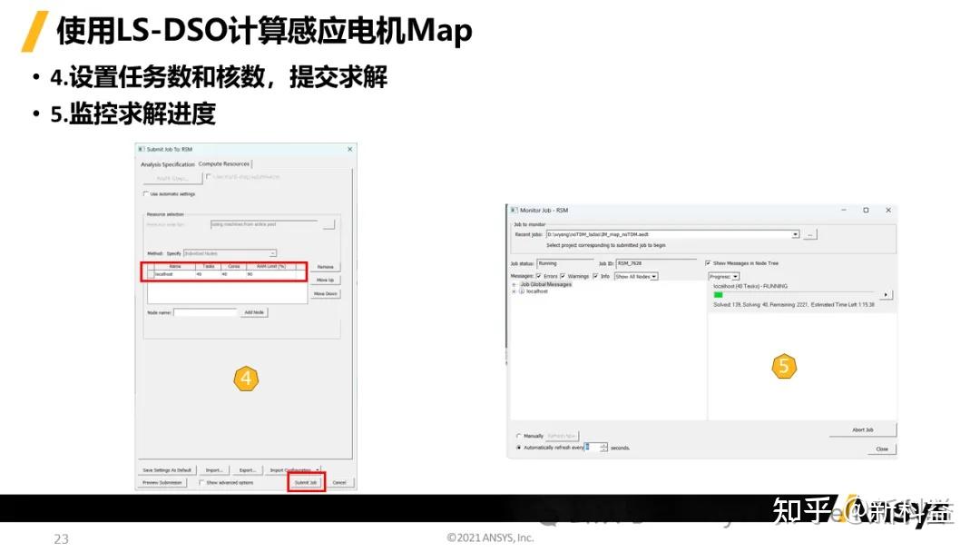The image size is (980, 552).
Task: Open the Import Configuration dropdown button
Action: click(294, 470)
